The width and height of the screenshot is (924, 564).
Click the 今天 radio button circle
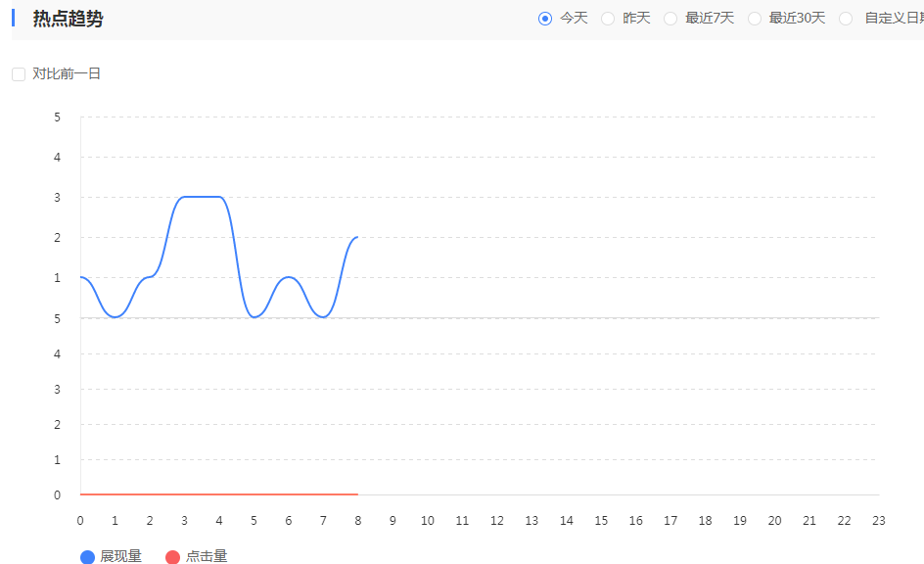545,18
